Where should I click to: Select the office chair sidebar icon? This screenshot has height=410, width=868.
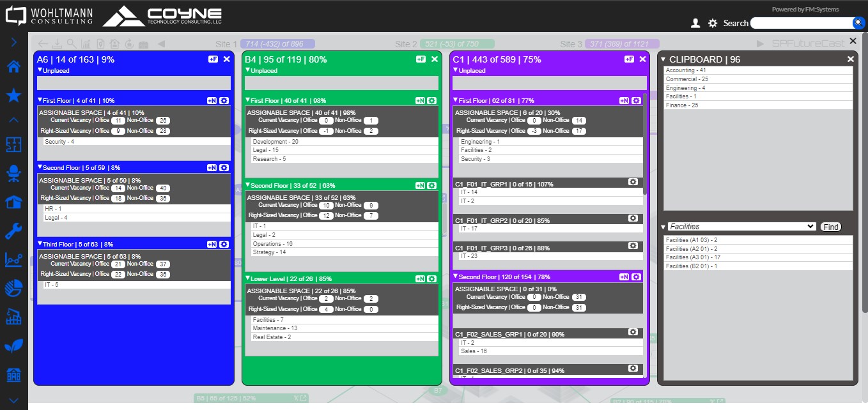[x=13, y=173]
